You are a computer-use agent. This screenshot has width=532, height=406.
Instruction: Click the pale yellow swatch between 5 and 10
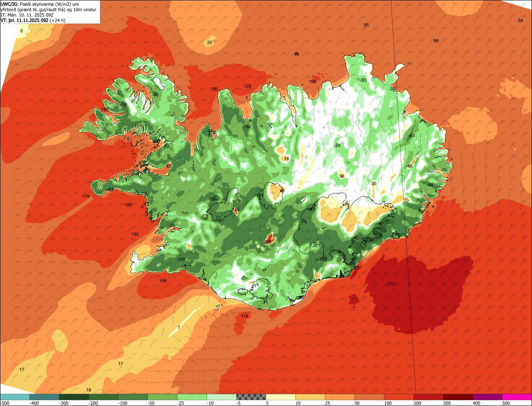pos(281,397)
